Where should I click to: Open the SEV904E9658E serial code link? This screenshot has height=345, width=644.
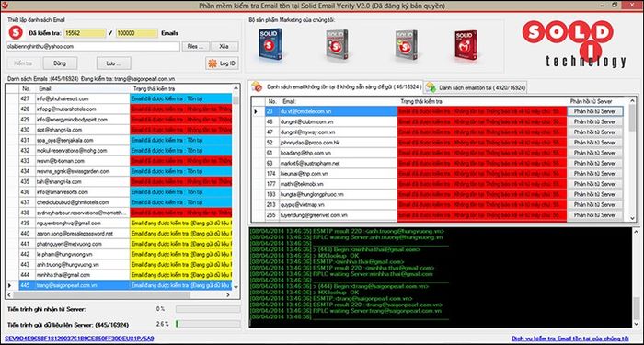(79, 339)
